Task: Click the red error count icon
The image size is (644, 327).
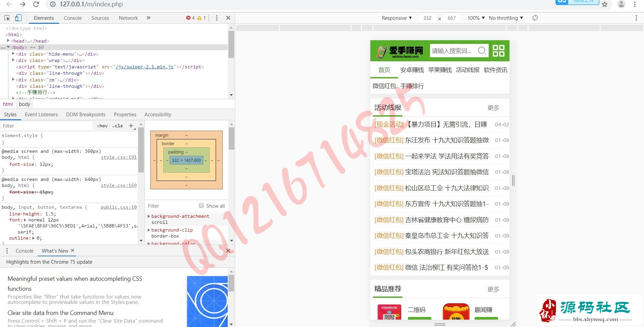Action: click(x=188, y=18)
